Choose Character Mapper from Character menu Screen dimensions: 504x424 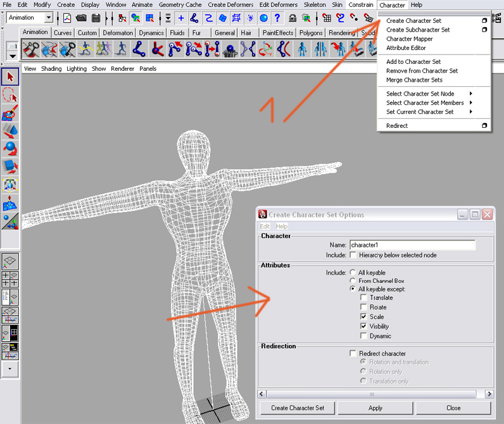410,39
